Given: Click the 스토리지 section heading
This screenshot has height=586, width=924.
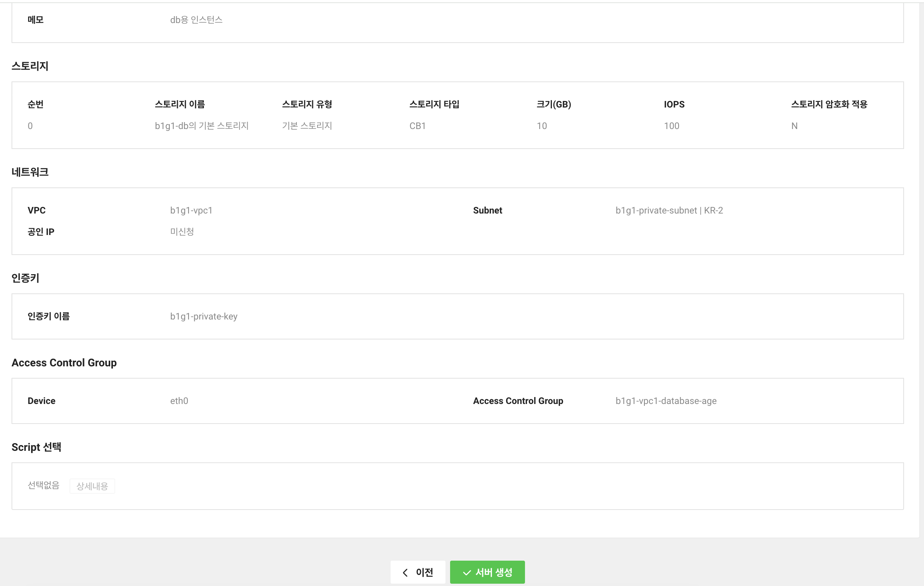Looking at the screenshot, I should 30,66.
